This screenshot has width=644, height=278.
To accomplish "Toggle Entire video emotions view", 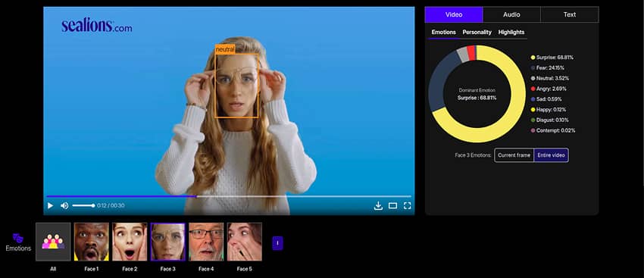I will click(x=551, y=155).
